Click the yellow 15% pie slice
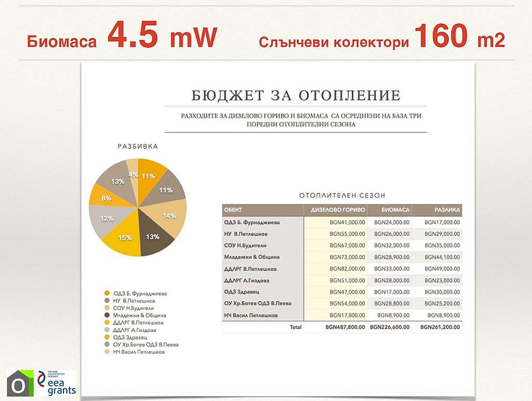The width and height of the screenshot is (532, 401). (x=125, y=238)
